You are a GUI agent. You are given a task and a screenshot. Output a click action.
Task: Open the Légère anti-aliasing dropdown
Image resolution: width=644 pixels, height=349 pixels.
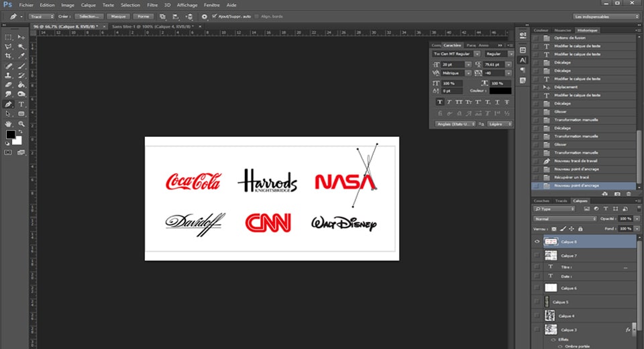coord(499,124)
